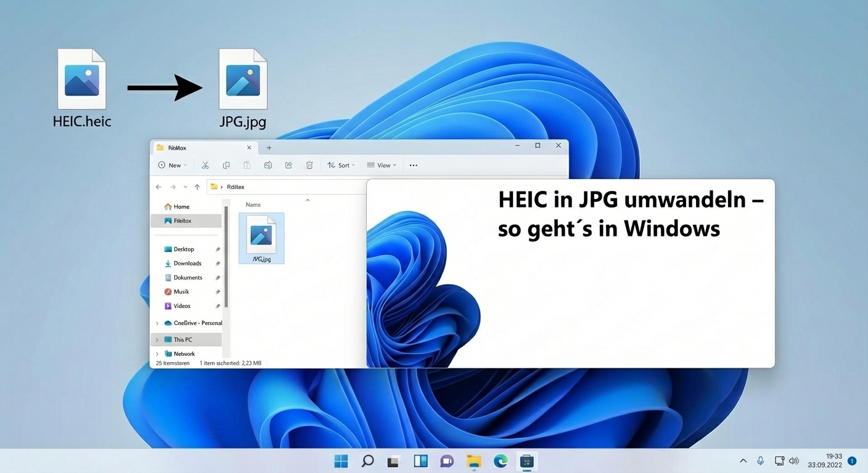Open the See more menu (three dots)
The image size is (868, 473).
click(413, 165)
